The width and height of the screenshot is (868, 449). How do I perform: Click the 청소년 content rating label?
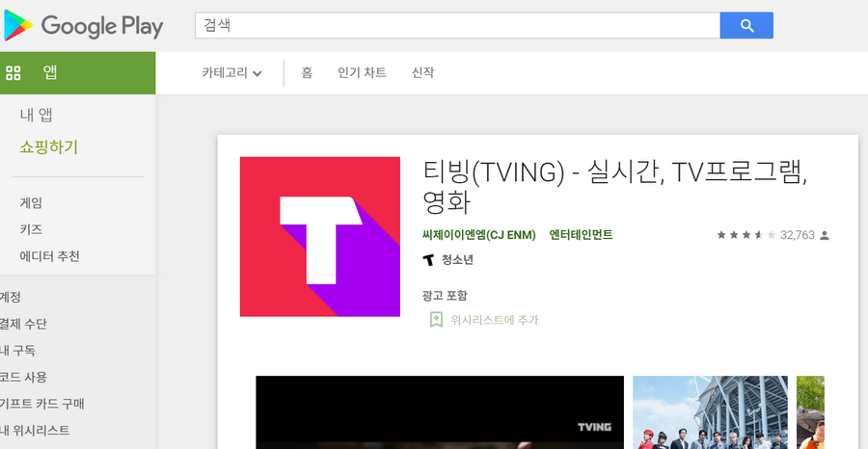click(x=457, y=260)
